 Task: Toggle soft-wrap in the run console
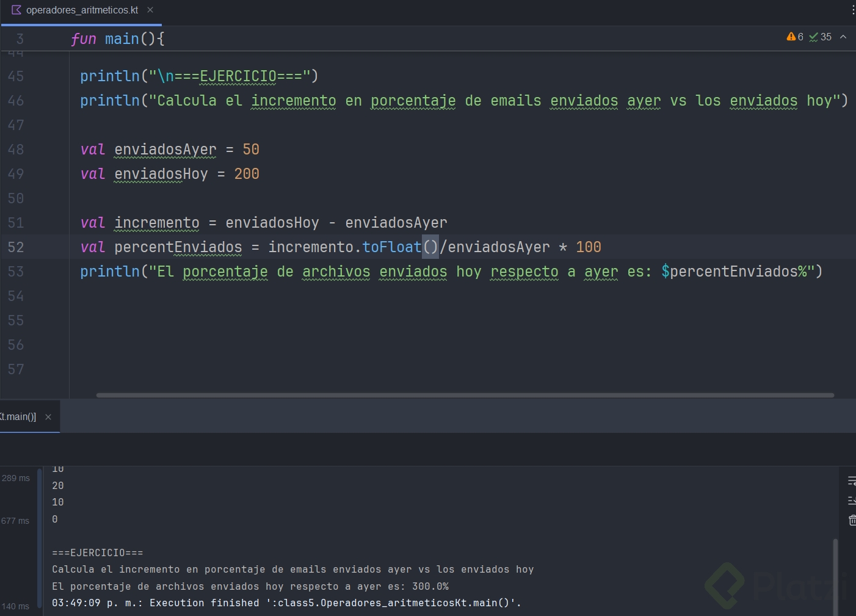click(x=852, y=481)
